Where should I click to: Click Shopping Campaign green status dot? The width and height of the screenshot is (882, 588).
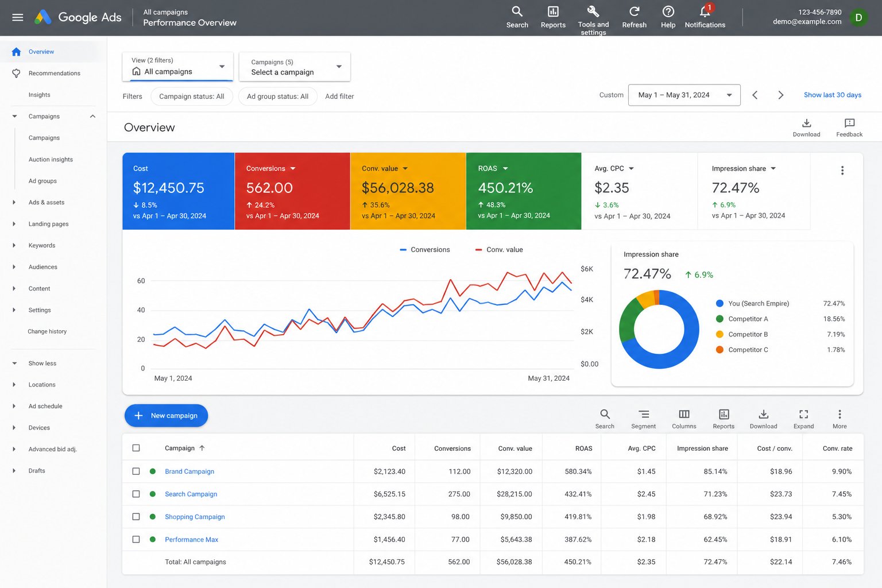(153, 517)
